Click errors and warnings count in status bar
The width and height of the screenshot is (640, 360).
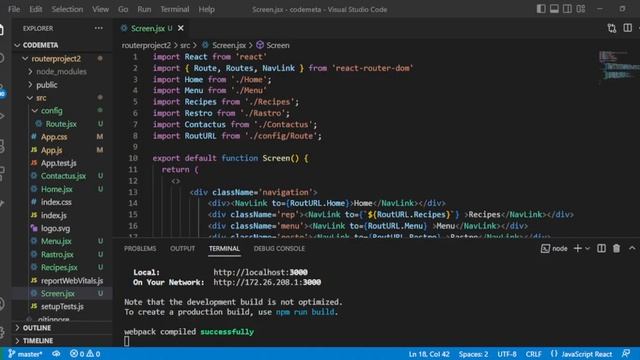(85, 354)
